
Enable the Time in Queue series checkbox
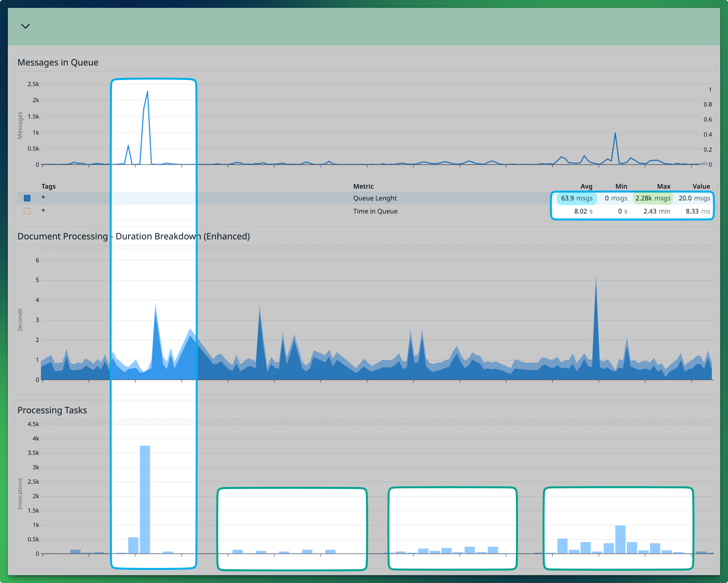[27, 211]
